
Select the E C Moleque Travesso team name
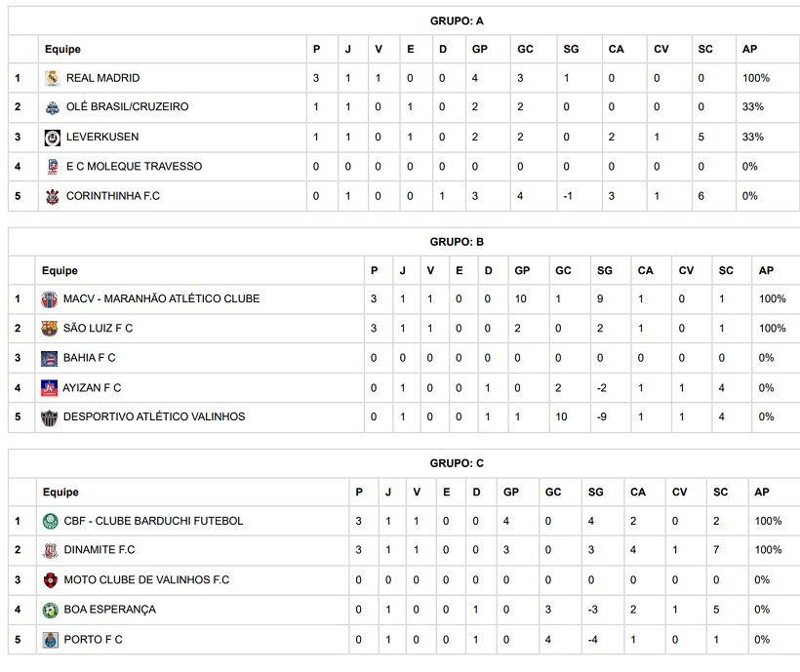pos(134,167)
